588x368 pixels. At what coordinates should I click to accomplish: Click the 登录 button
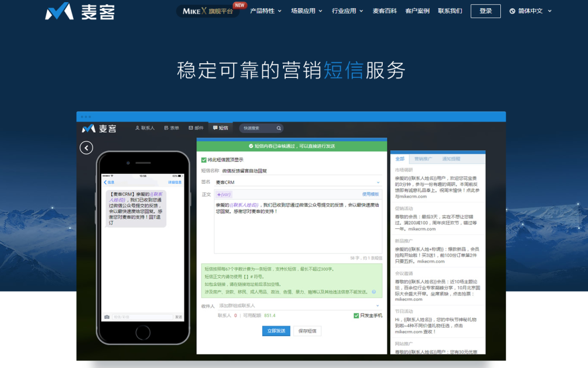(x=486, y=11)
